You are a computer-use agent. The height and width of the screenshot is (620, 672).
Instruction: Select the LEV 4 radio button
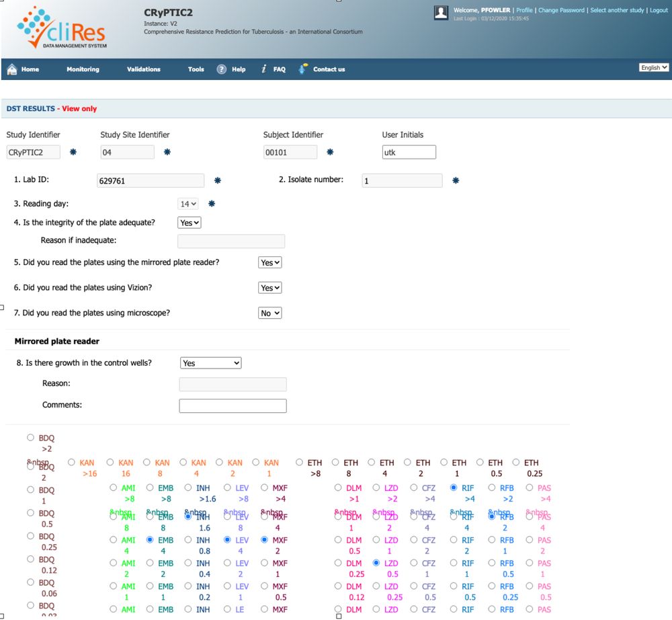[x=228, y=540]
